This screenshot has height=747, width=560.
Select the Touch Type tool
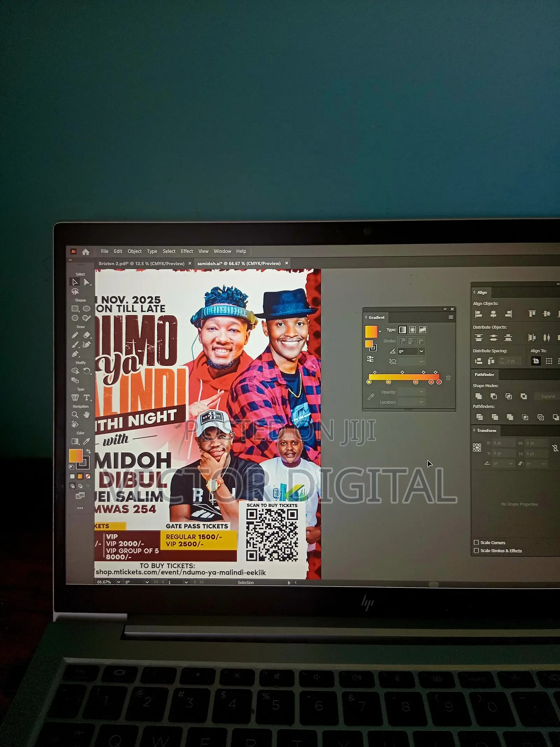[x=75, y=397]
